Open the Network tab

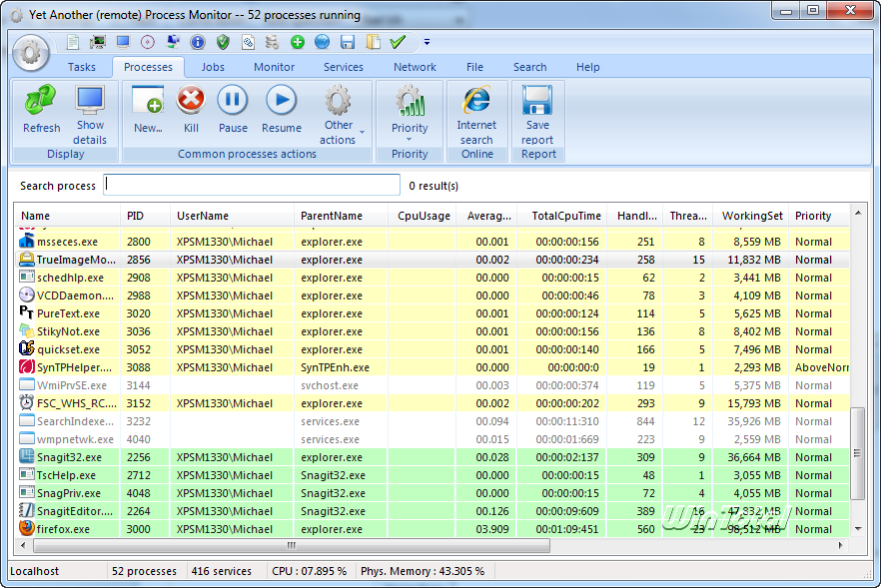415,67
